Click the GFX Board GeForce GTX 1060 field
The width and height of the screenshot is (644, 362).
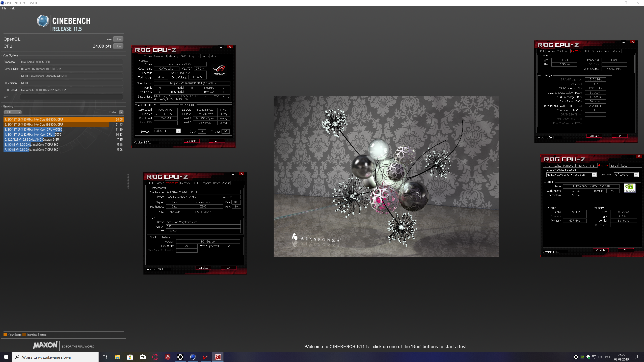coord(71,90)
